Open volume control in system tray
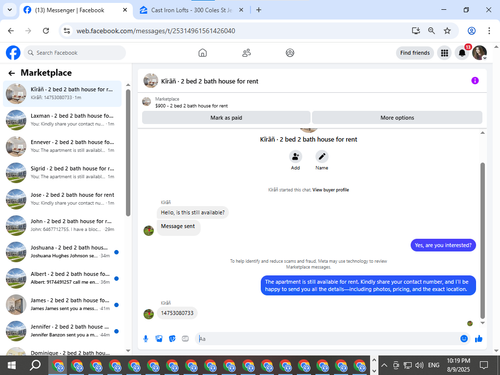The height and width of the screenshot is (375, 500). tap(419, 366)
